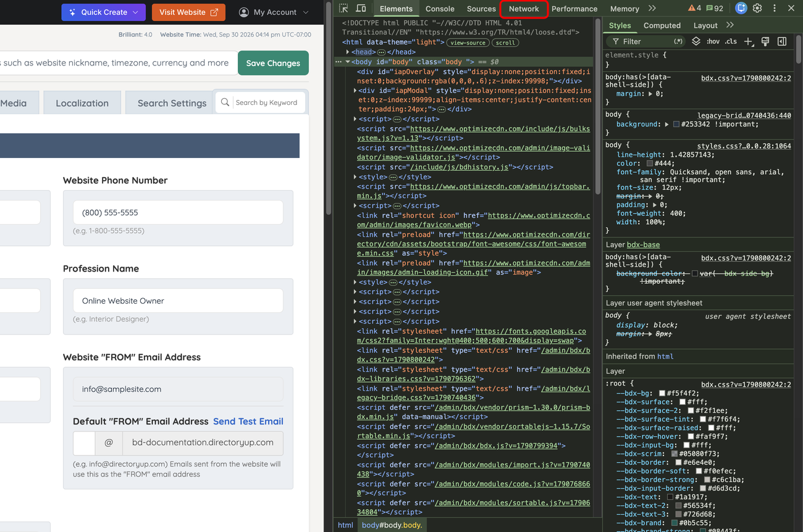
Task: Open the CSS layers view icon
Action: [696, 41]
